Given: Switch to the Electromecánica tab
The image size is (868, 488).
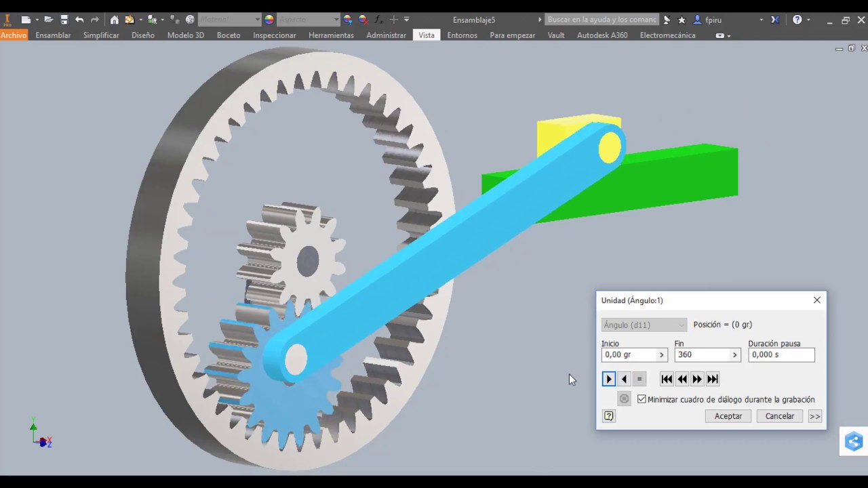Looking at the screenshot, I should click(668, 35).
